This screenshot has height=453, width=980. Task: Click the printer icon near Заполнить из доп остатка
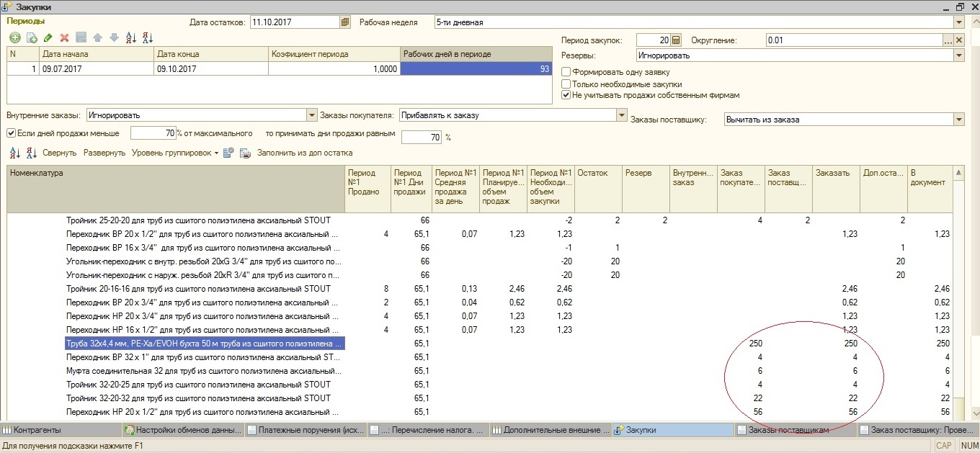[x=245, y=153]
